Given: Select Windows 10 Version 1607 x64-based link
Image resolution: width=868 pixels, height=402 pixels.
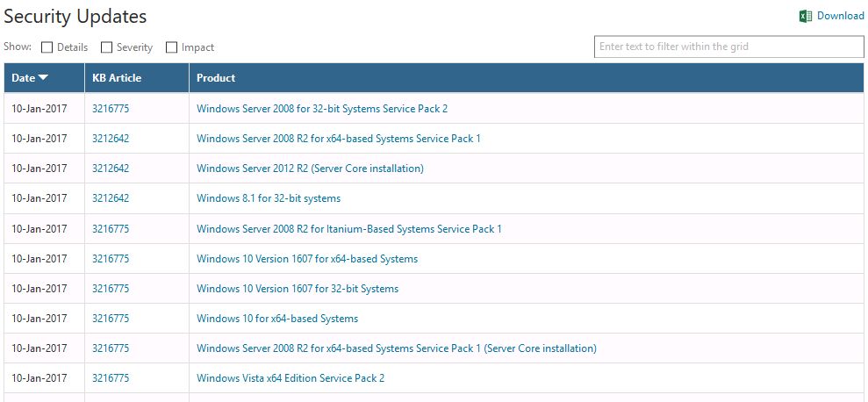Looking at the screenshot, I should click(307, 259).
